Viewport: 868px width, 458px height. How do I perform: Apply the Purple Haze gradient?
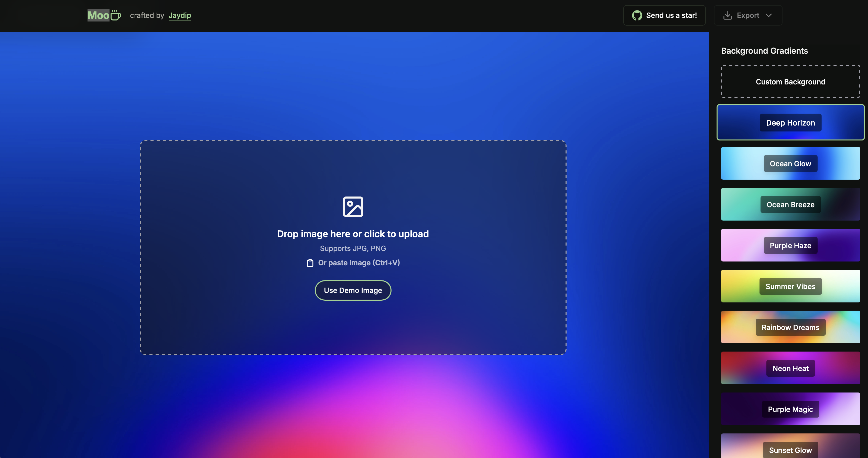click(790, 245)
